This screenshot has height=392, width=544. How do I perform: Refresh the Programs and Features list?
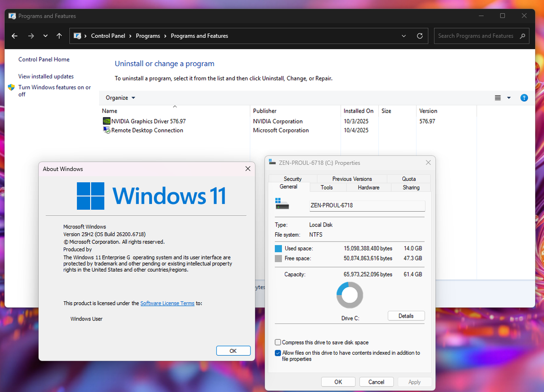pyautogui.click(x=420, y=36)
